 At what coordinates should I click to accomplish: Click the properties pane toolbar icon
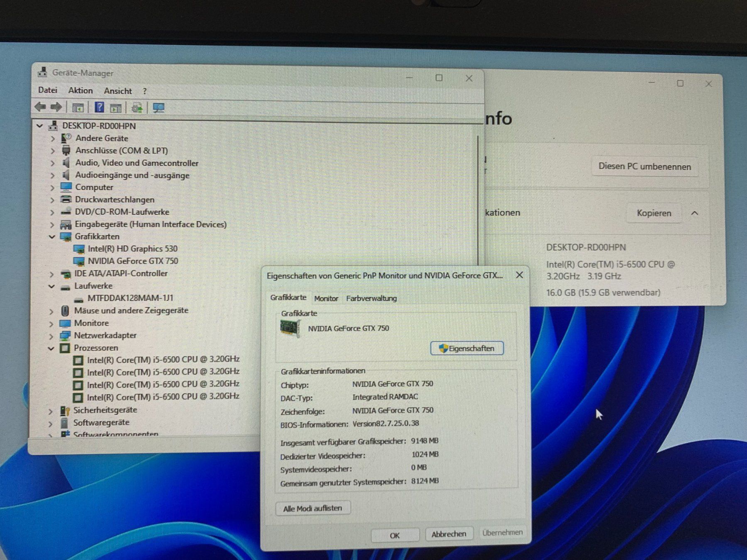116,108
